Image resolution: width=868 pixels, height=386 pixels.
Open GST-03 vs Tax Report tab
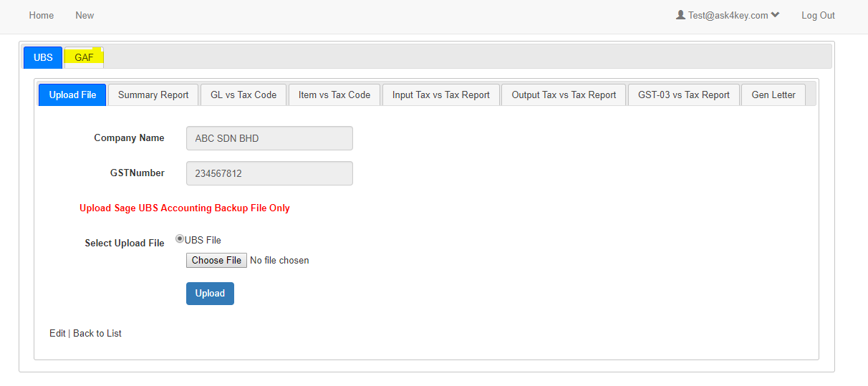coord(684,95)
